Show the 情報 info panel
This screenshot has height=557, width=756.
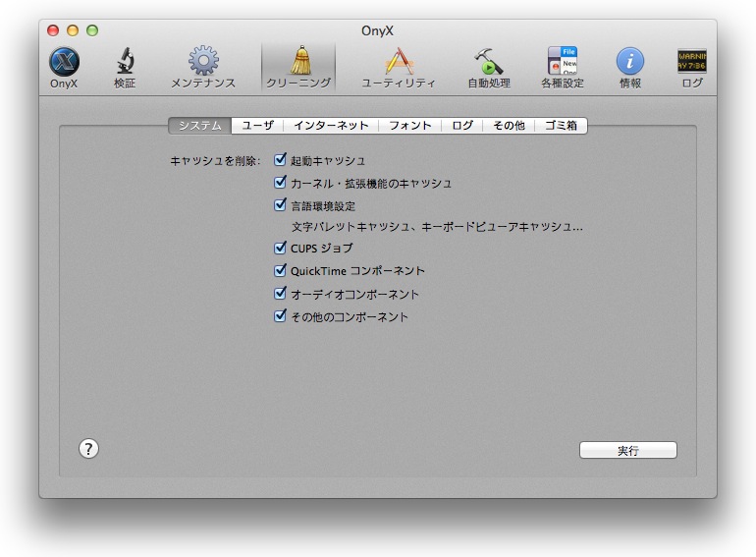pyautogui.click(x=630, y=63)
